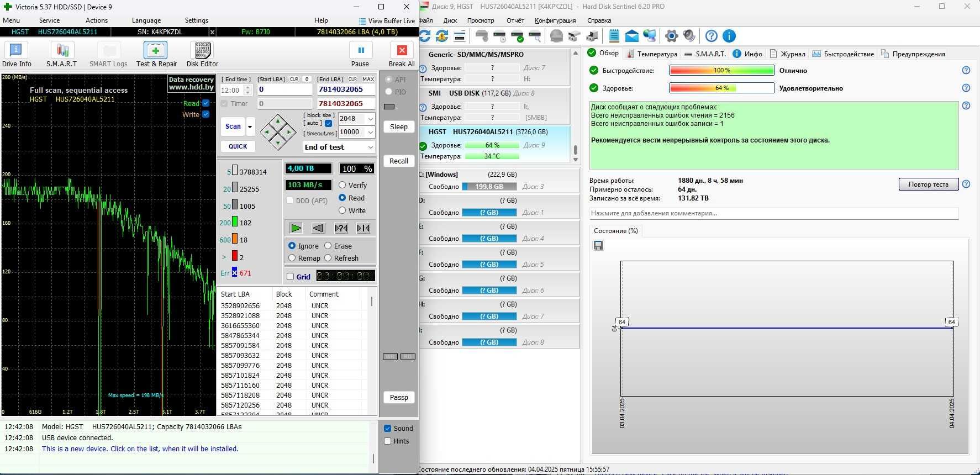Click the refresh icon in Hard Disk Sentinel toolbar
Image resolution: width=980 pixels, height=475 pixels.
425,36
